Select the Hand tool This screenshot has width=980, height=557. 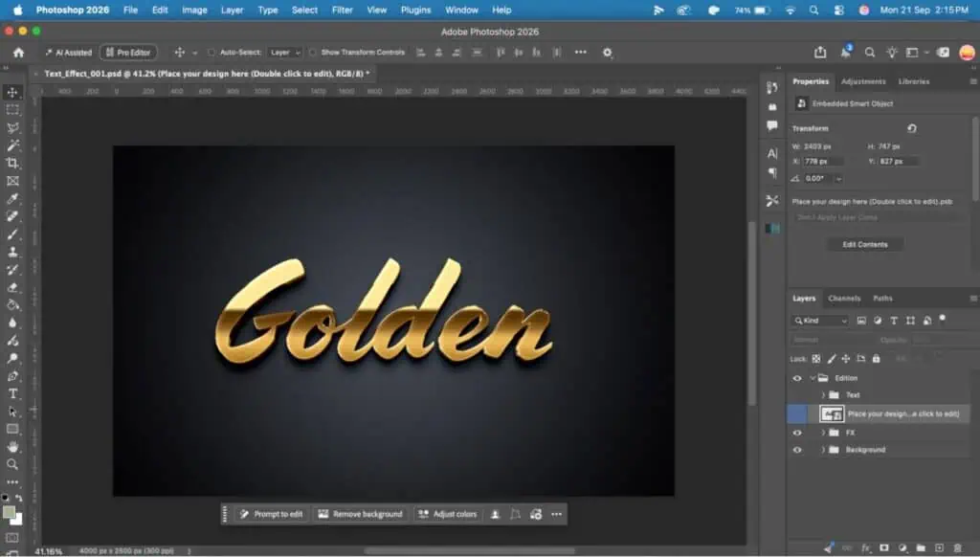[12, 447]
